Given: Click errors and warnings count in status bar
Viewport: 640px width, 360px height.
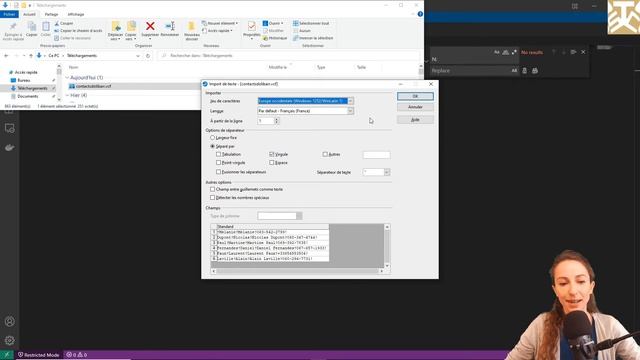Looking at the screenshot, I should point(77,355).
